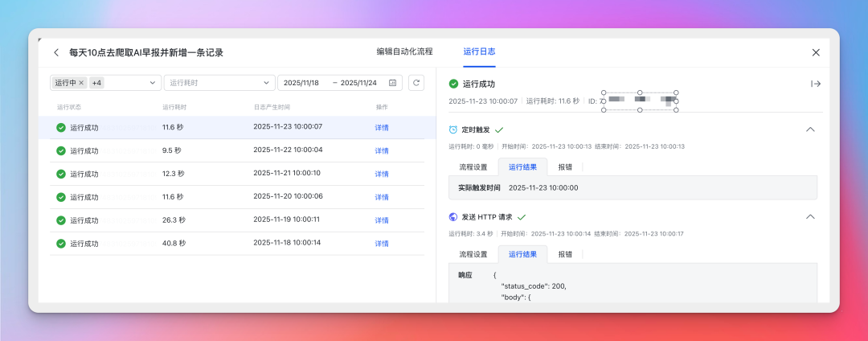Open the run status filter dropdown
Viewport: 868px width, 341px height.
pos(152,83)
